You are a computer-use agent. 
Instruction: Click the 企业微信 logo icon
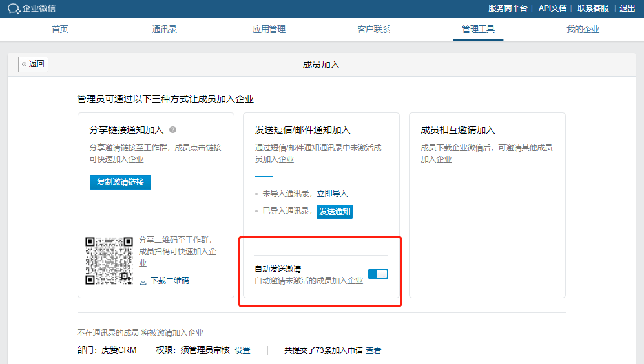(14, 8)
